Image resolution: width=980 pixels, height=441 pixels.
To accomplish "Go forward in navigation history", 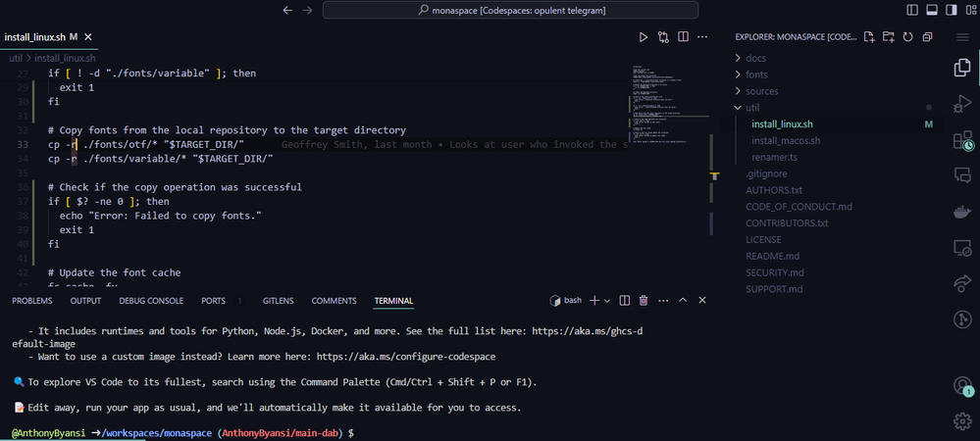I will (x=307, y=10).
